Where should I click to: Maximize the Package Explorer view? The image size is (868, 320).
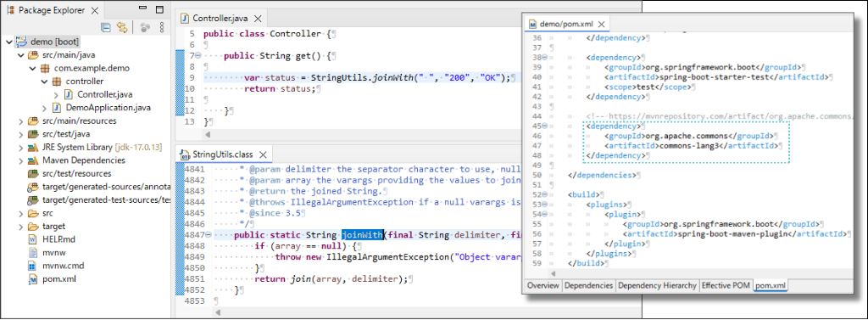click(160, 9)
